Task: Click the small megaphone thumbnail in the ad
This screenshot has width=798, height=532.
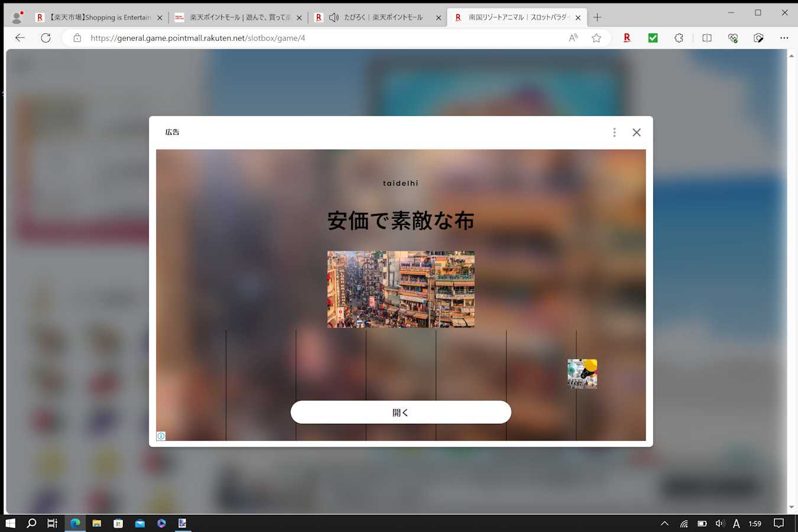Action: click(582, 374)
